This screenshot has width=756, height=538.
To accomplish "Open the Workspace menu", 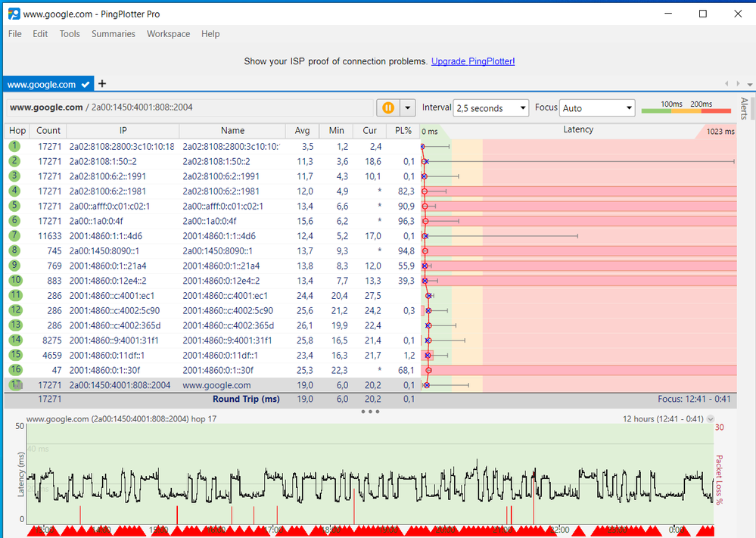I will click(x=168, y=33).
